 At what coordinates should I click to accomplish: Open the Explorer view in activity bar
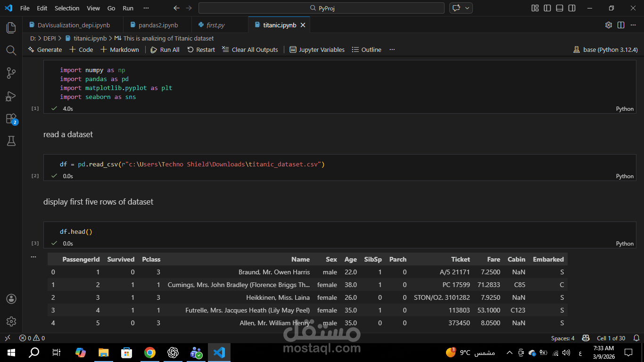[x=11, y=27]
